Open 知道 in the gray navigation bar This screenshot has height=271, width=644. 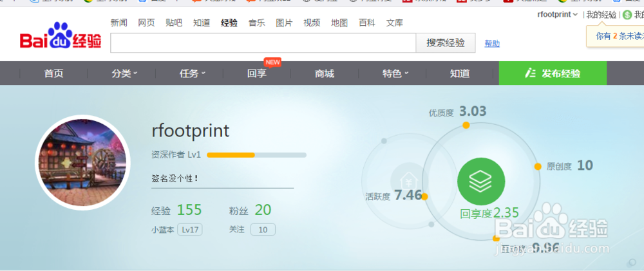460,73
